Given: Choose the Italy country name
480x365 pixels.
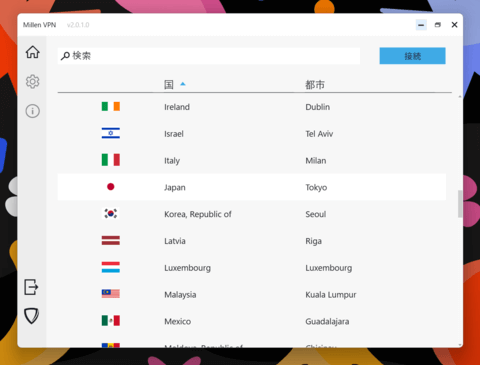Looking at the screenshot, I should 172,161.
